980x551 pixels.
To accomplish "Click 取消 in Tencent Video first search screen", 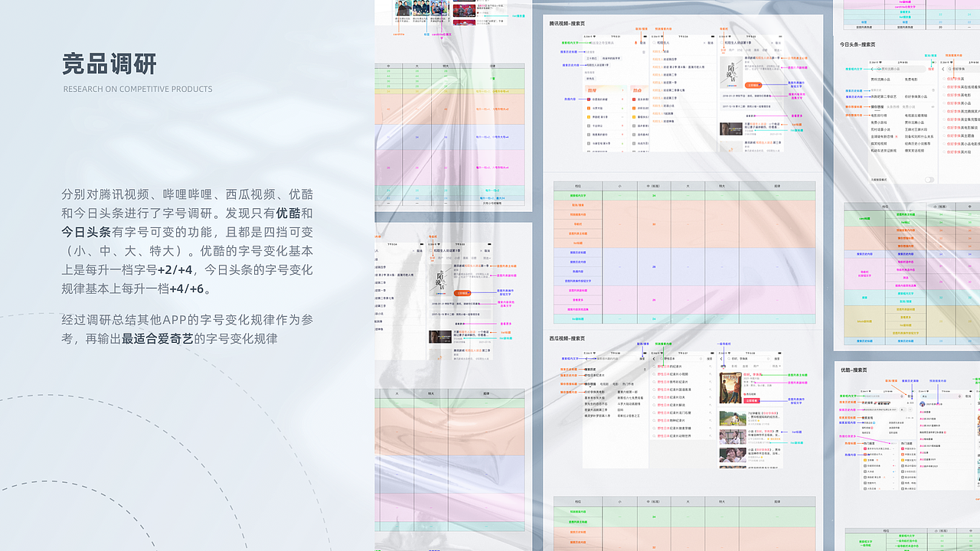I will (643, 43).
